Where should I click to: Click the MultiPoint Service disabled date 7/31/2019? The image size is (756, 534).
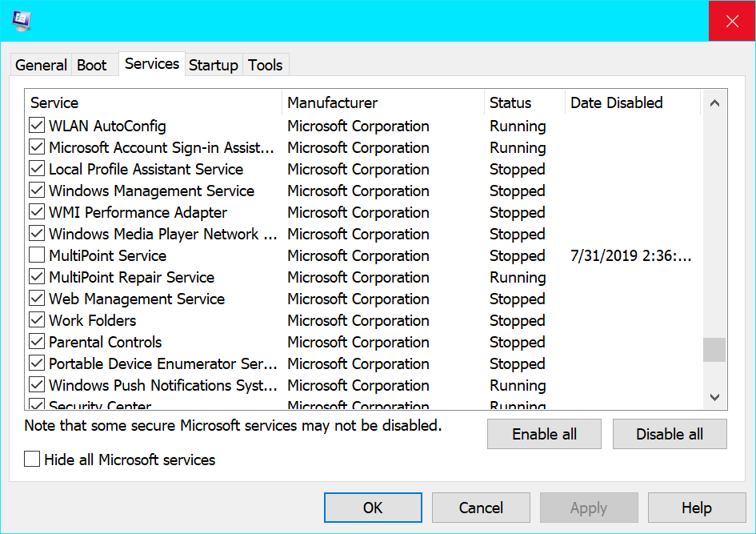pos(631,255)
